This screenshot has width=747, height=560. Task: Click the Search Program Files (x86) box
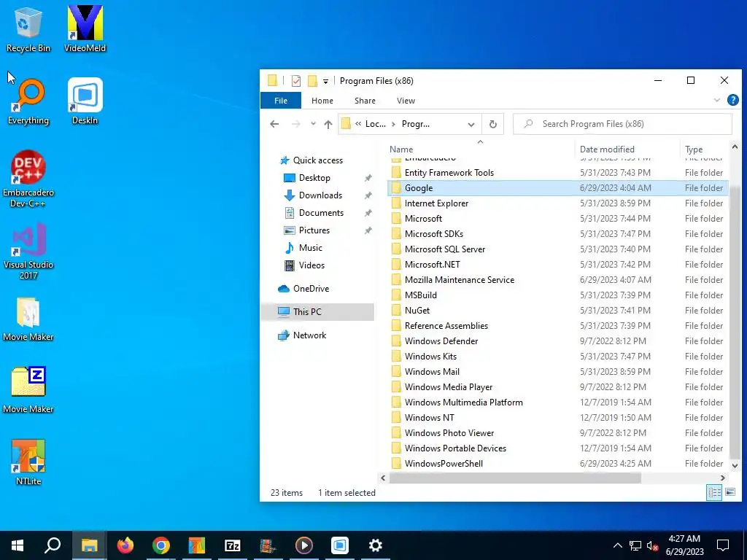tap(623, 124)
